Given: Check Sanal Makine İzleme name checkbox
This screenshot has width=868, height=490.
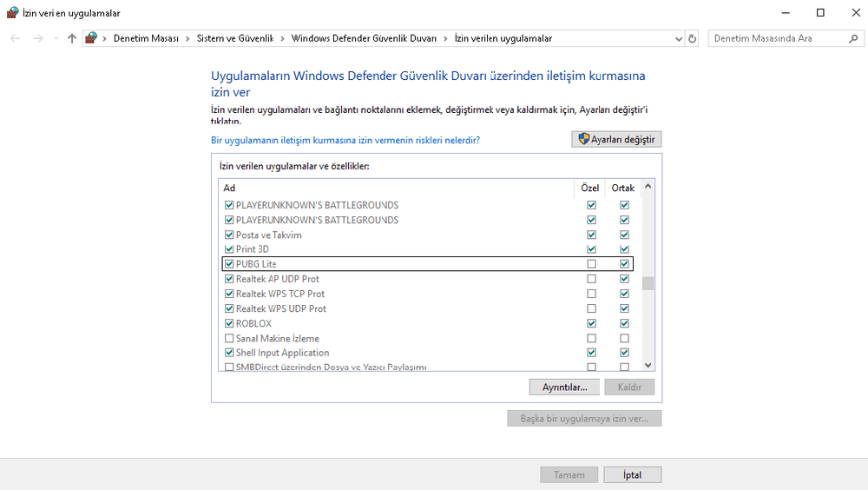Looking at the screenshot, I should [229, 338].
